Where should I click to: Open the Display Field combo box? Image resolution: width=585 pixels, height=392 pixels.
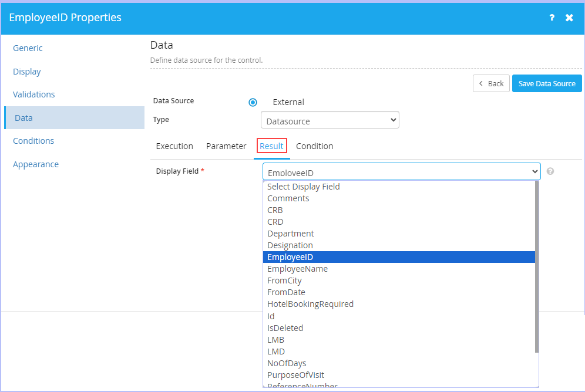[x=401, y=171]
